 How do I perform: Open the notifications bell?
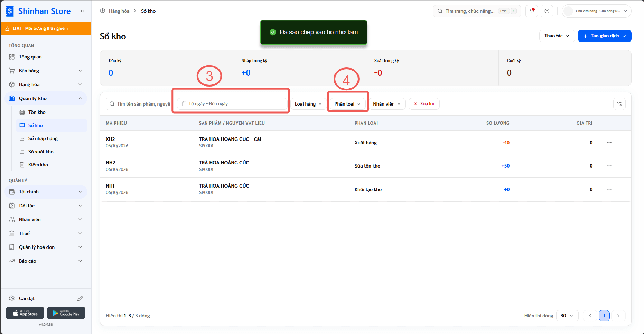[532, 11]
